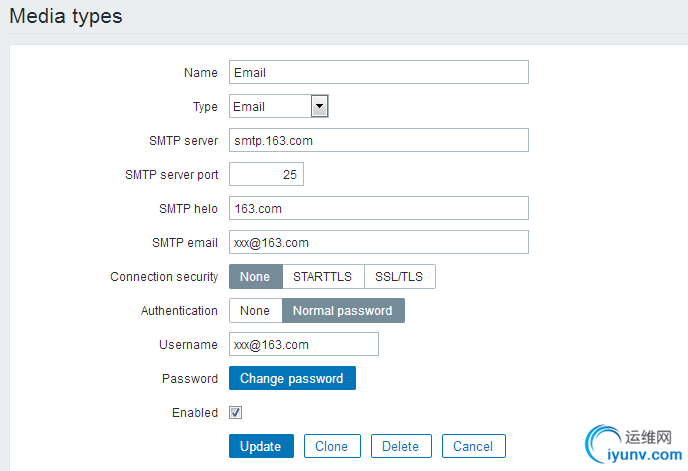Set Authentication to None
Viewport: 688px width, 471px height.
point(255,311)
